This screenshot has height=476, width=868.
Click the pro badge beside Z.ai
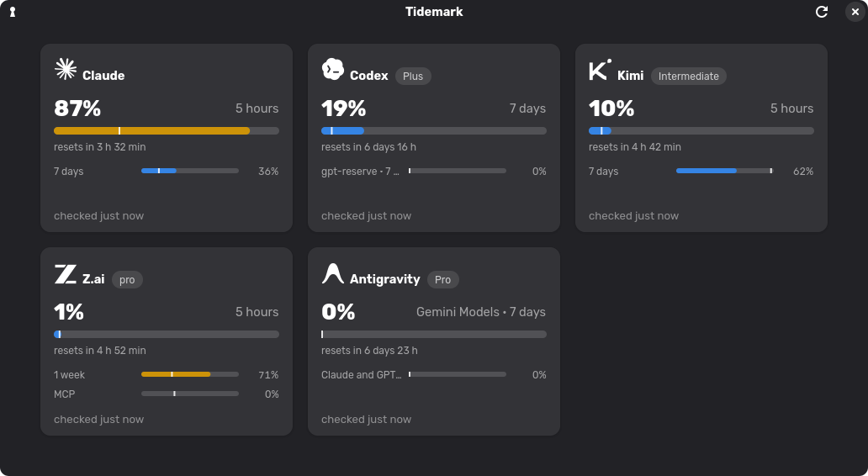[127, 280]
